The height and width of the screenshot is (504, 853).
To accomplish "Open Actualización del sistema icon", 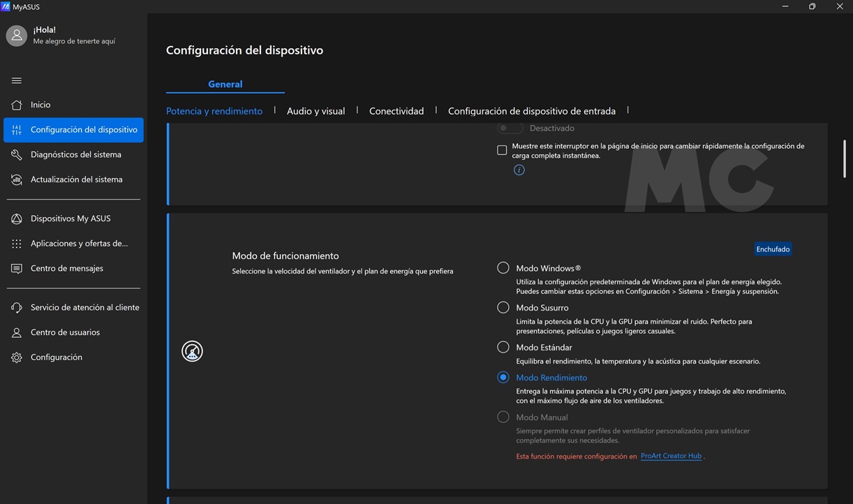I will tap(17, 179).
